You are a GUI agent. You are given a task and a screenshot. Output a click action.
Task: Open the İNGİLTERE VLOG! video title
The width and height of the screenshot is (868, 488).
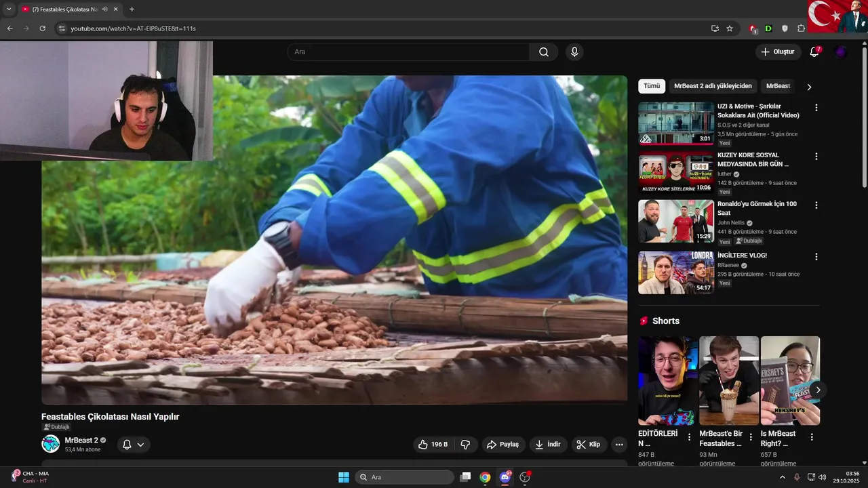[742, 256]
